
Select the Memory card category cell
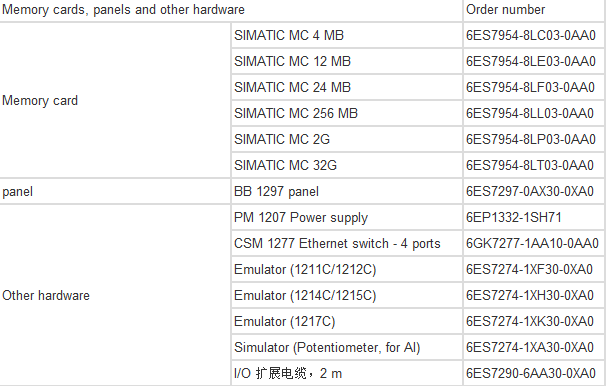pyautogui.click(x=115, y=100)
